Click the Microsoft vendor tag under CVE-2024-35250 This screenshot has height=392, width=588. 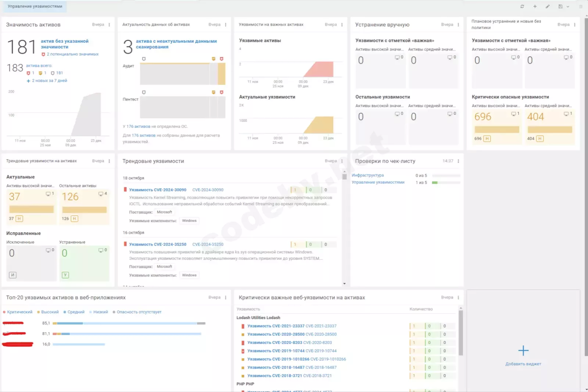tap(164, 267)
